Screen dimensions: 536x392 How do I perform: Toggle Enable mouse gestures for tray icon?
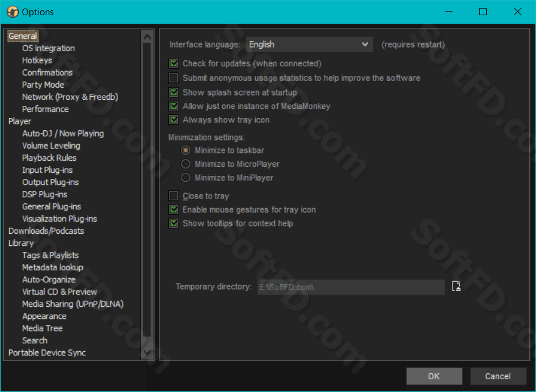click(174, 209)
